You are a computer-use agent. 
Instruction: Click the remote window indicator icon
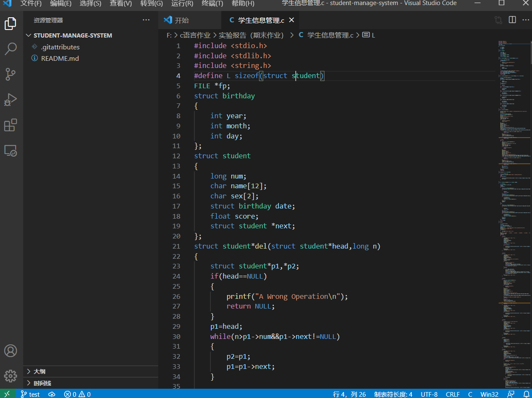pyautogui.click(x=7, y=394)
